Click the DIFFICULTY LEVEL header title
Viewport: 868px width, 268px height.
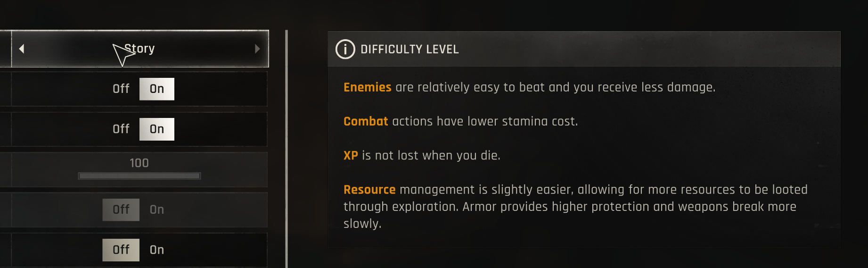409,50
